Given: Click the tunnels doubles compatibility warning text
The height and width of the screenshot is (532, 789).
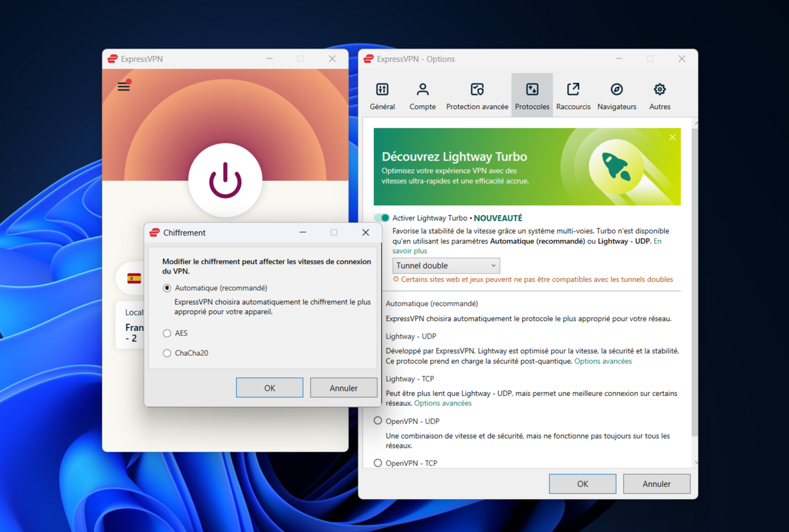Looking at the screenshot, I should click(537, 279).
